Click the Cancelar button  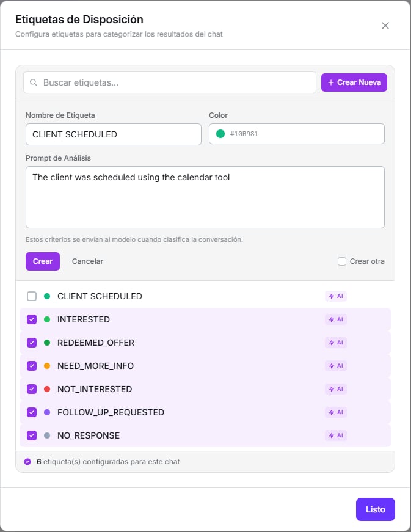click(x=87, y=261)
